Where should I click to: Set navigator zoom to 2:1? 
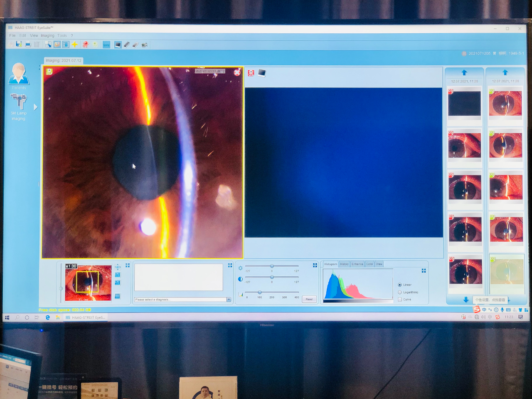(118, 283)
